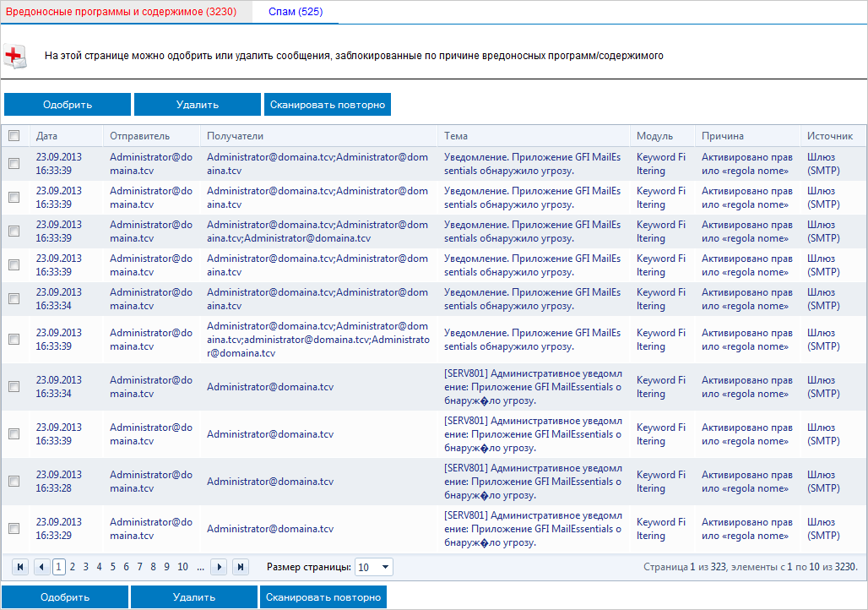868x610 pixels.
Task: Click the bottom Удалить button
Action: [194, 597]
